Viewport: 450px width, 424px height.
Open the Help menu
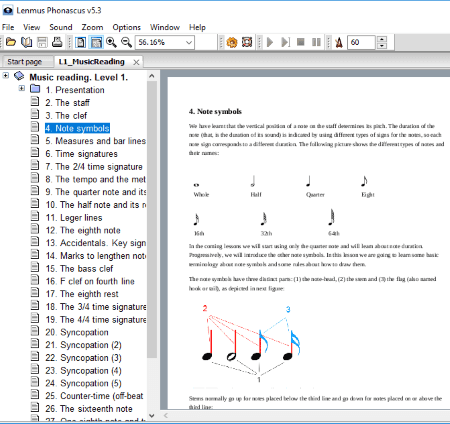pyautogui.click(x=197, y=27)
